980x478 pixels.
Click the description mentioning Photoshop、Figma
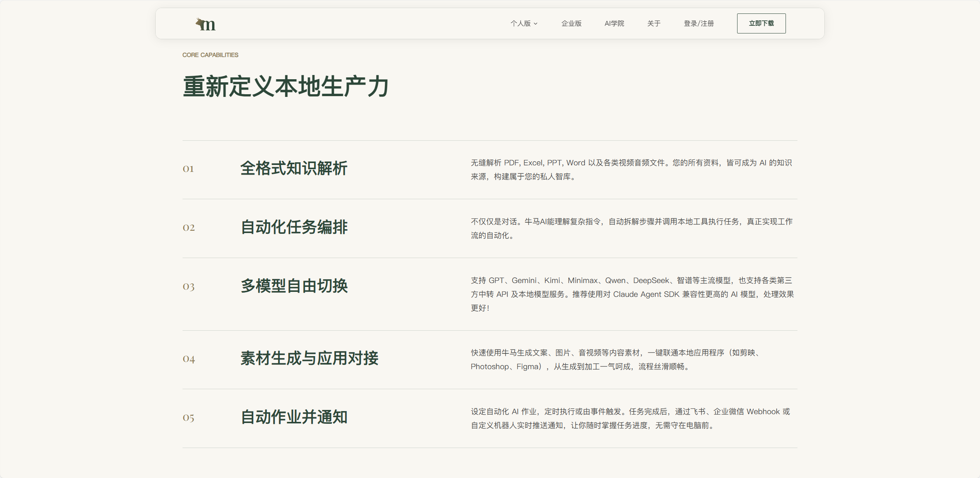pos(615,360)
